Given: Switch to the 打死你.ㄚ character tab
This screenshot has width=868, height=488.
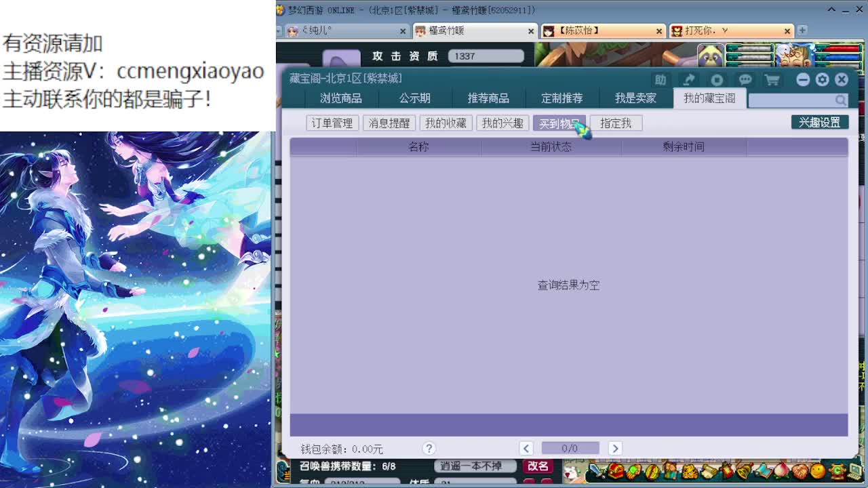Looking at the screenshot, I should click(x=730, y=31).
